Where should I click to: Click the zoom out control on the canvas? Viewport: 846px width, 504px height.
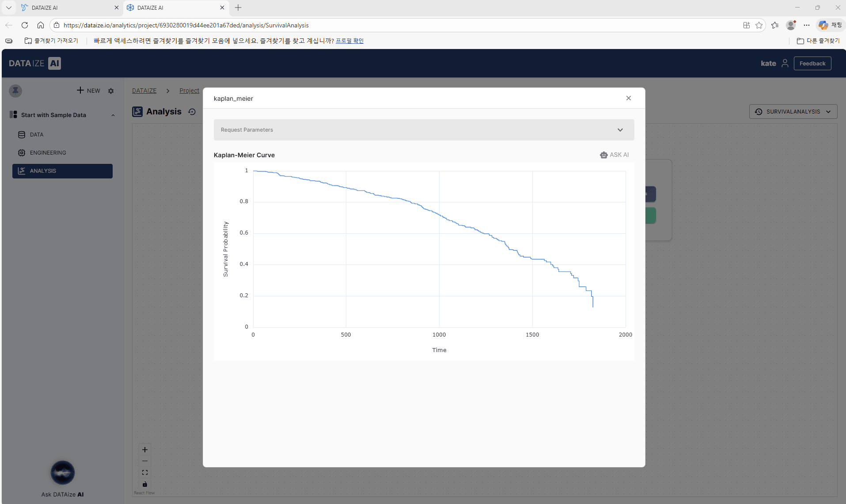pyautogui.click(x=144, y=461)
